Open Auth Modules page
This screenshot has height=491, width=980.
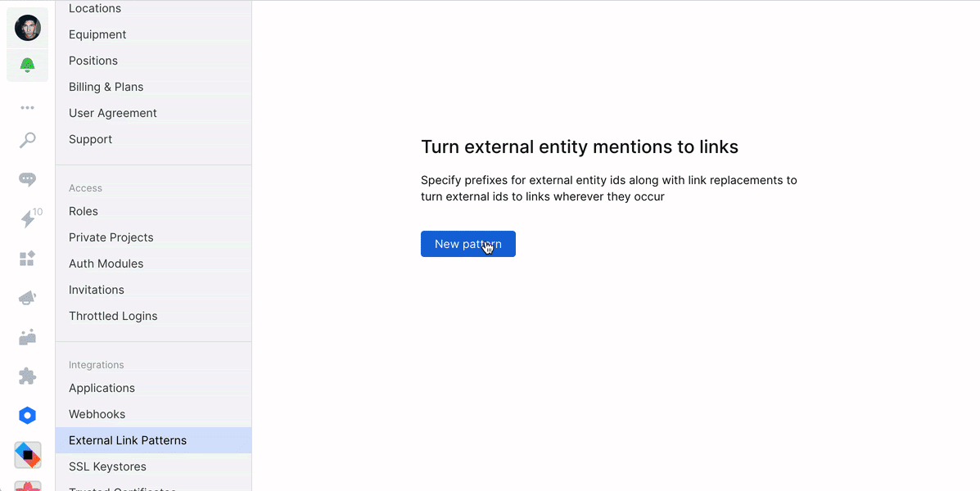pyautogui.click(x=106, y=264)
